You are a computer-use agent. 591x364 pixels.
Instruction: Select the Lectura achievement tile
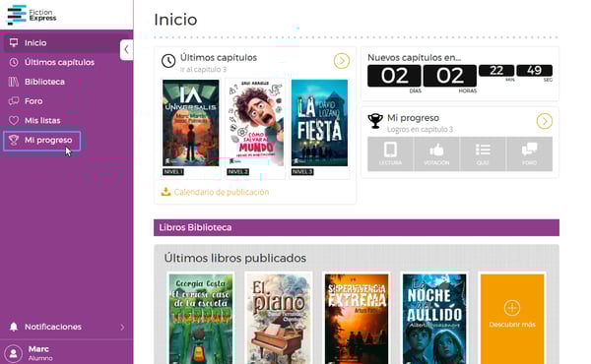[390, 153]
